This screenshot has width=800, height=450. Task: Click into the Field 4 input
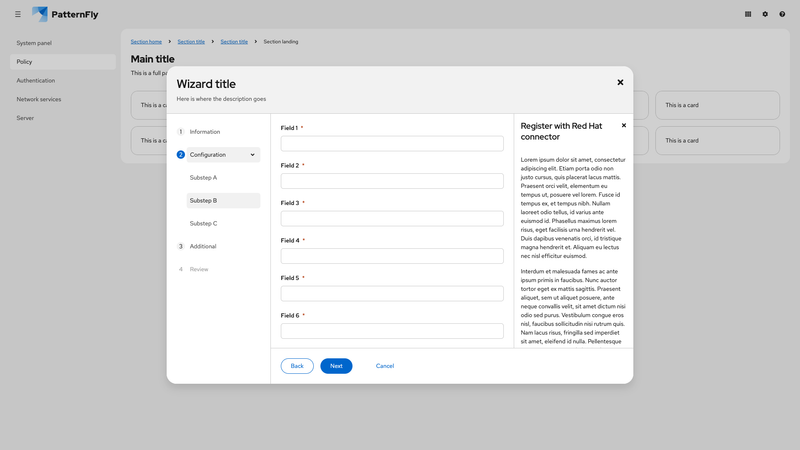[392, 256]
